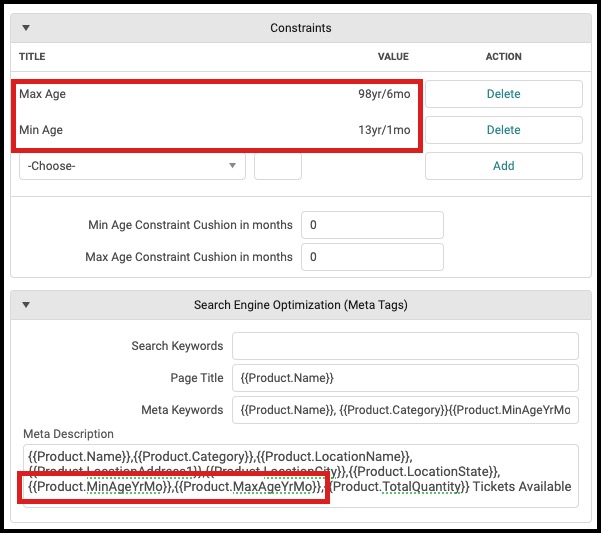Click the VALUE column header
Image resolution: width=601 pixels, height=533 pixels.
[393, 57]
